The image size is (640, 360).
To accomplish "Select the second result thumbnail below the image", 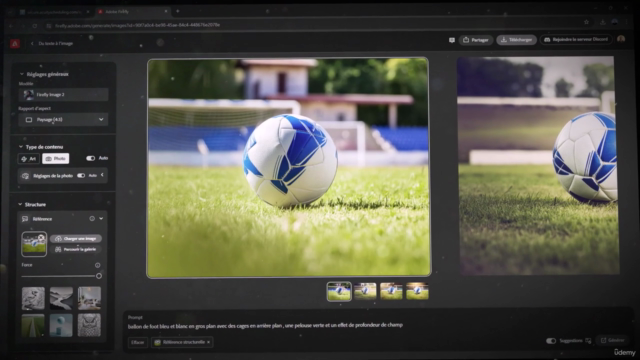I will (365, 291).
